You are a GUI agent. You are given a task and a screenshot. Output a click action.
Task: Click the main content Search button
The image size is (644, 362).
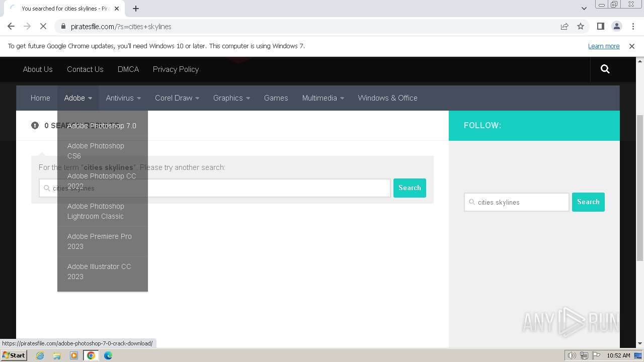pyautogui.click(x=410, y=188)
